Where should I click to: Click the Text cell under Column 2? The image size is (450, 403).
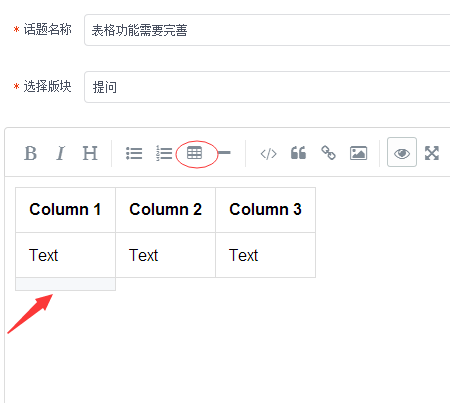[165, 255]
